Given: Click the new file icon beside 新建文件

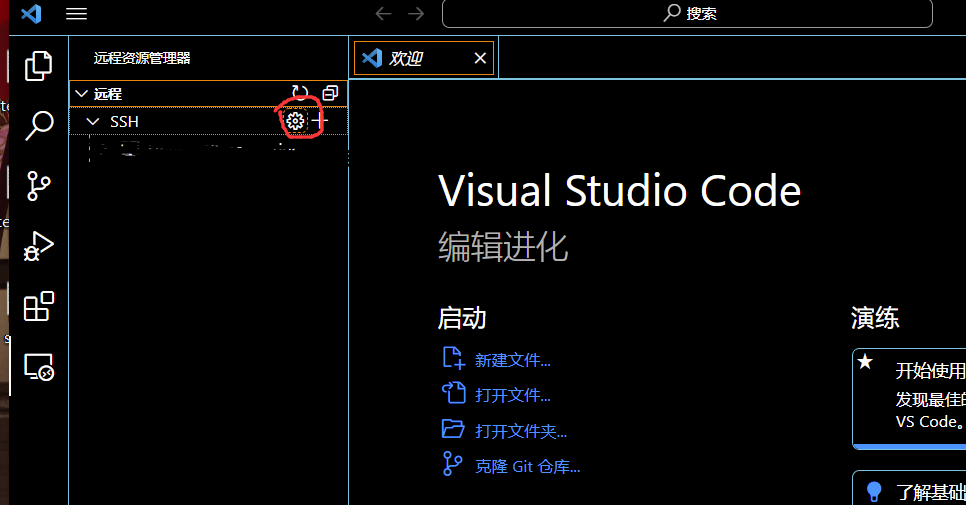Looking at the screenshot, I should pos(453,358).
